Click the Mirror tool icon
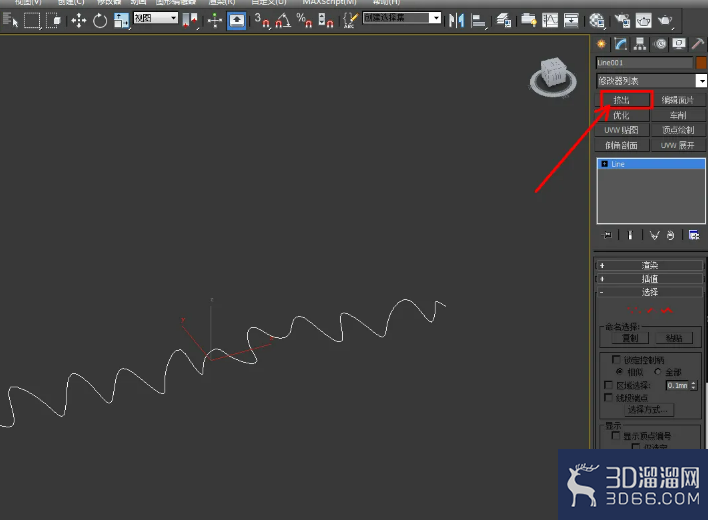708x520 pixels. [x=457, y=20]
